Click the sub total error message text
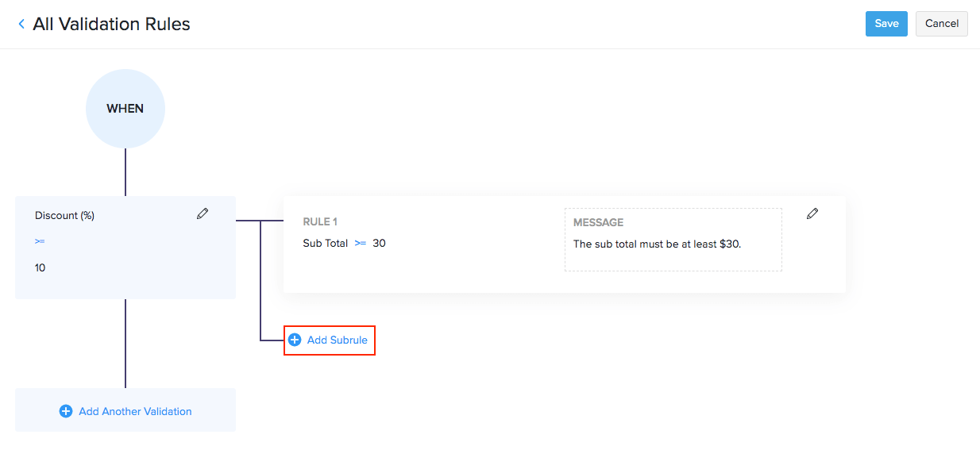This screenshot has width=980, height=450. (657, 244)
